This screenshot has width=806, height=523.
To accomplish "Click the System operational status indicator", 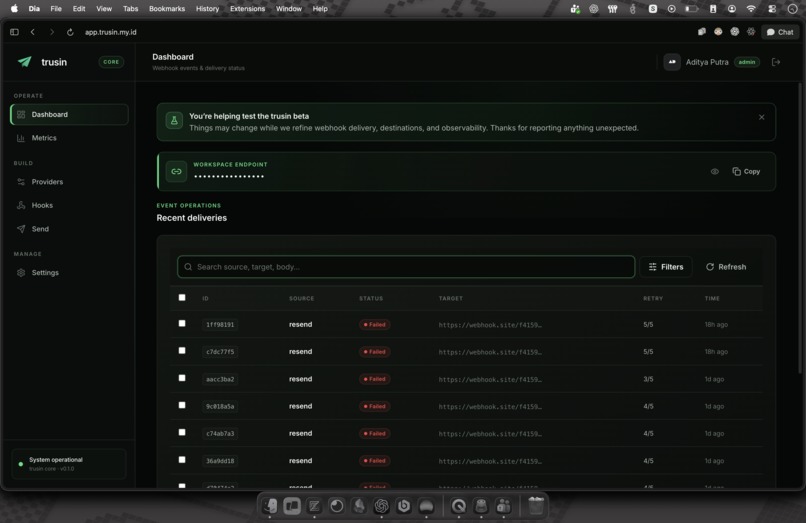I will 69,464.
